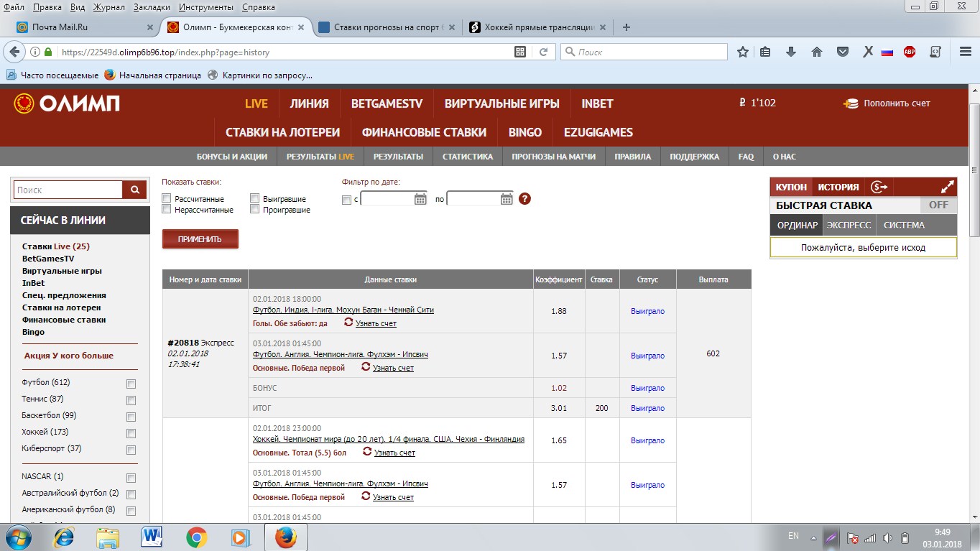Enable the 'Рассчитанные' checkbox
Screen dimensions: 980x551
[166, 198]
